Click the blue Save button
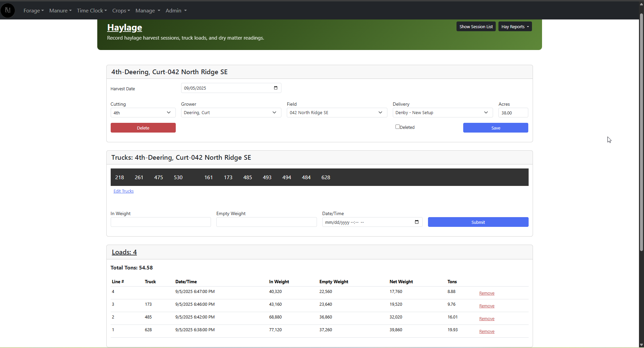This screenshot has height=348, width=644. [x=495, y=128]
